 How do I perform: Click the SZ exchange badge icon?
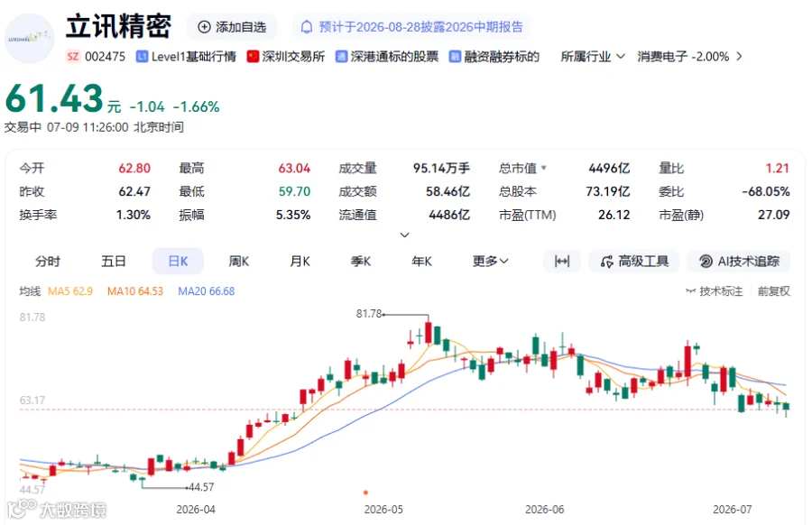pos(73,56)
